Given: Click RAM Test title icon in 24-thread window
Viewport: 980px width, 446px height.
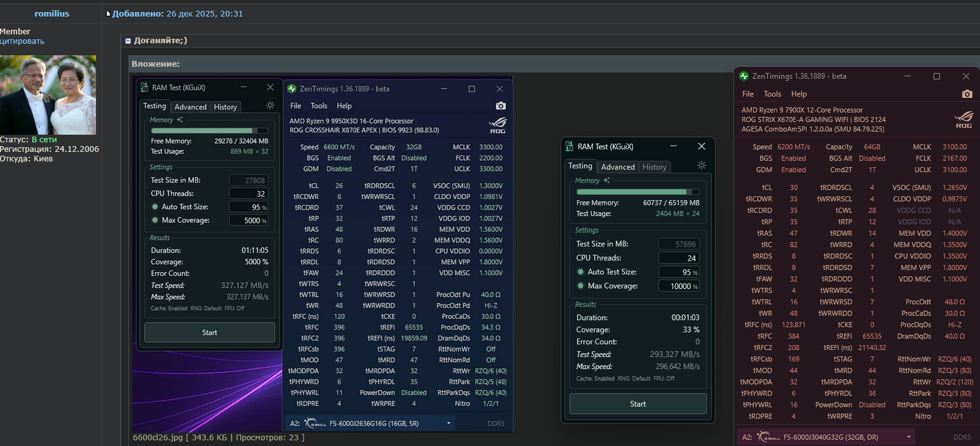Looking at the screenshot, I should tap(569, 147).
